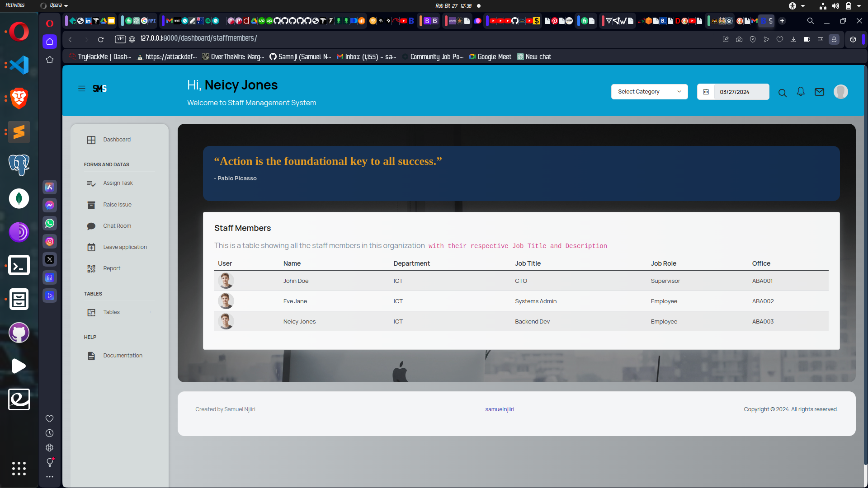Open TryHackMe bookmark

pyautogui.click(x=100, y=57)
